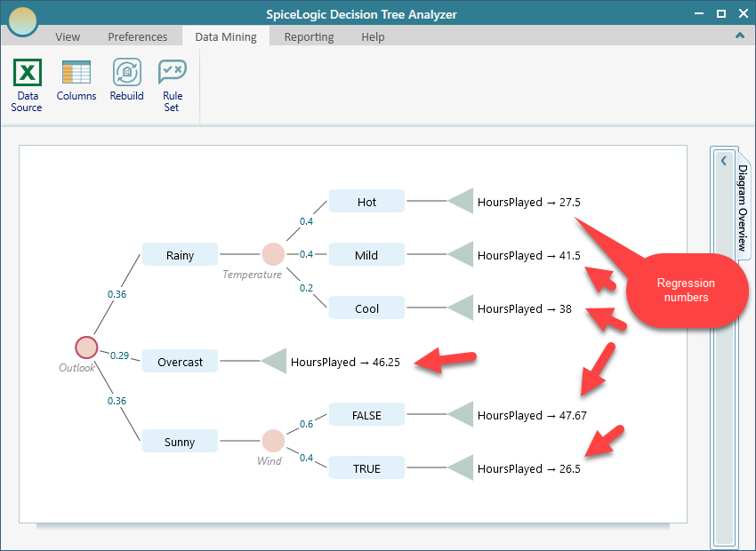
Task: Select the Temperature chance node circle
Action: (x=273, y=254)
